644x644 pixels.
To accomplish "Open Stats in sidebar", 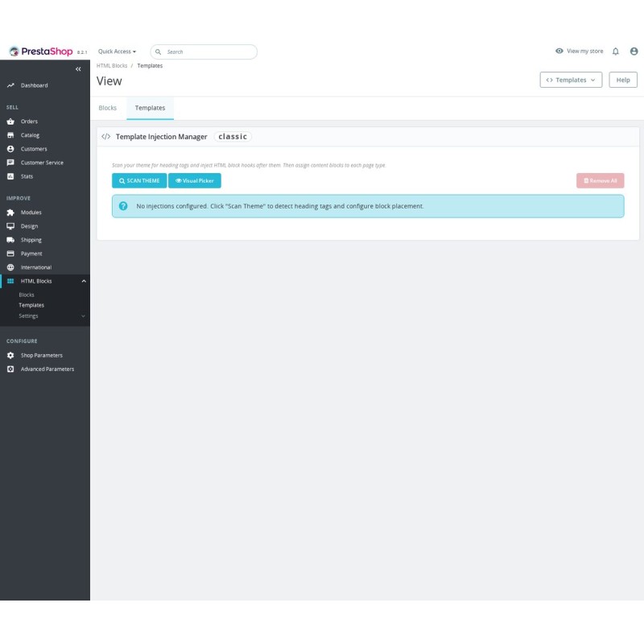I will click(27, 176).
